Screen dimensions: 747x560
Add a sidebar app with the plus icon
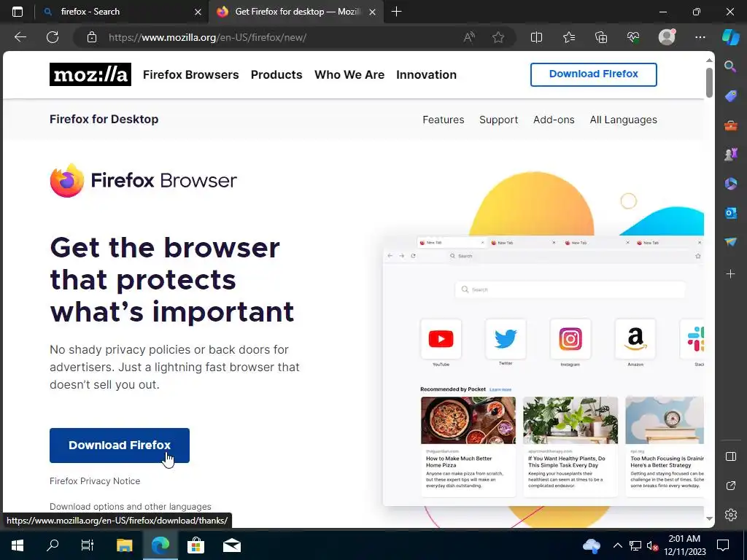[x=730, y=274]
